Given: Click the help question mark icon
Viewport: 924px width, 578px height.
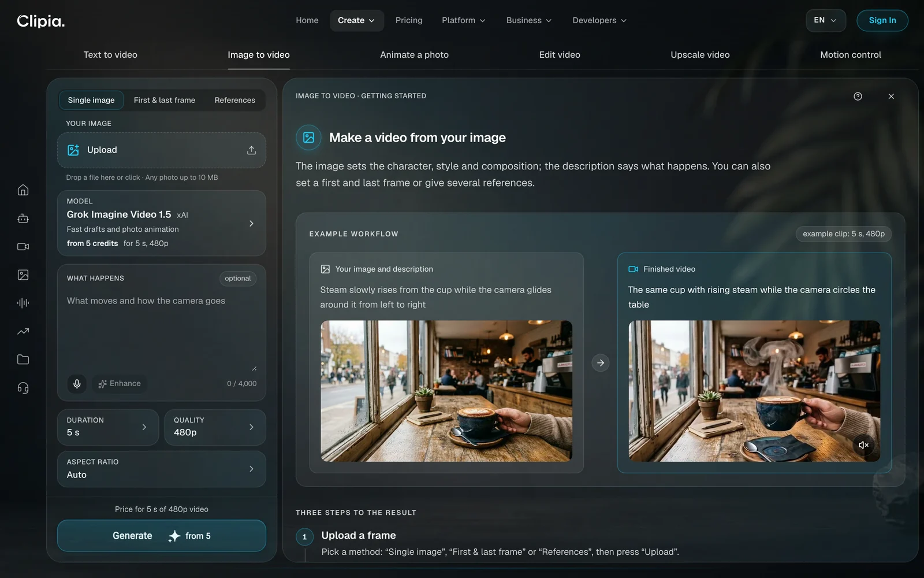Looking at the screenshot, I should click(858, 97).
